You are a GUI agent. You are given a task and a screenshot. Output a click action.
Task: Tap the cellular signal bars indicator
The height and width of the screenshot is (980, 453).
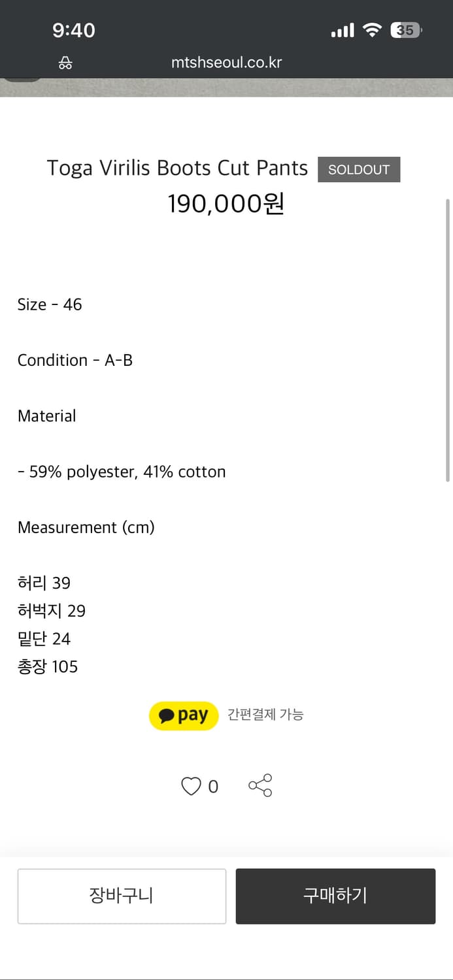click(x=343, y=29)
